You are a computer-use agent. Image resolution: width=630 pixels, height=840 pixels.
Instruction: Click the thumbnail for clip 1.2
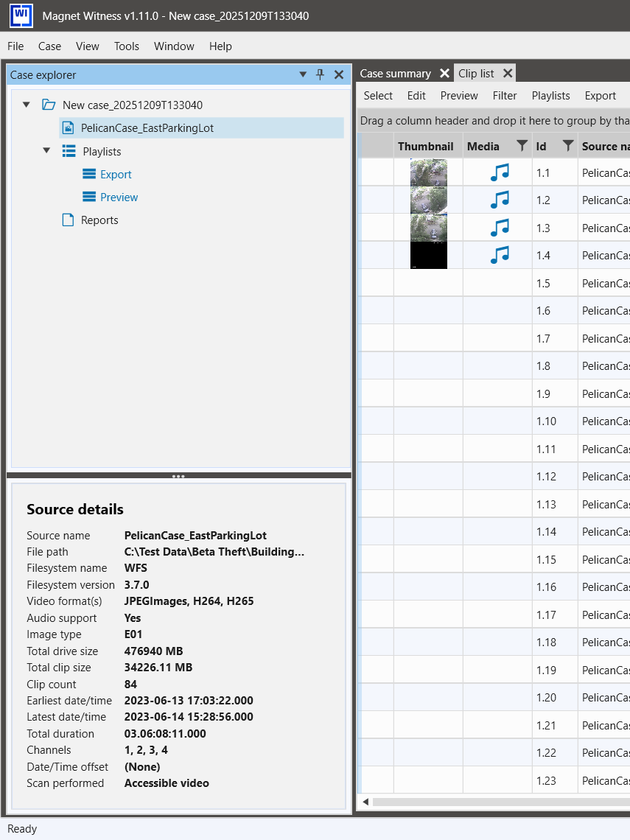click(428, 200)
